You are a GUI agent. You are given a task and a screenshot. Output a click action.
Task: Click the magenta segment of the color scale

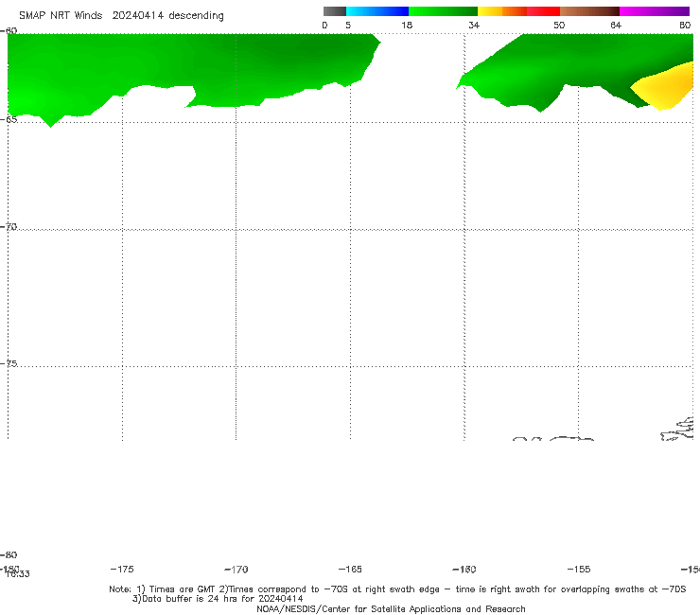[655, 11]
